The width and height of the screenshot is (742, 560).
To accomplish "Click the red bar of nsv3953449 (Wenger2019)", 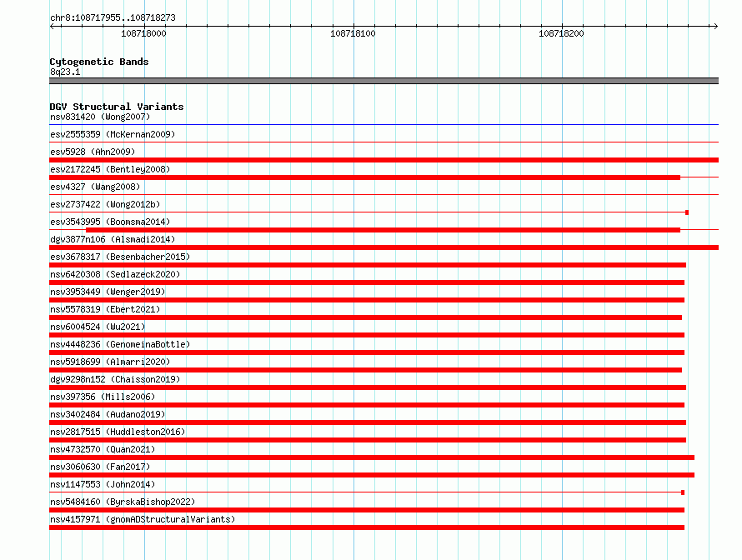I will coord(367,300).
